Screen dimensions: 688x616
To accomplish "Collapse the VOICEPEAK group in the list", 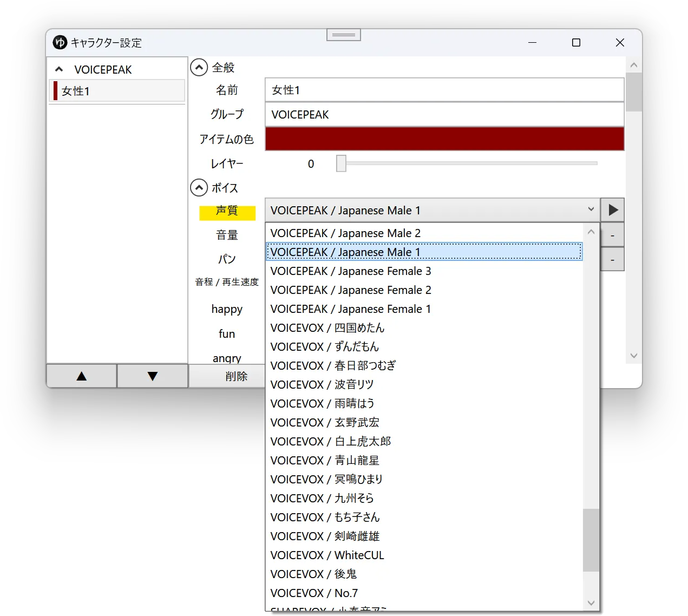I will pyautogui.click(x=59, y=69).
